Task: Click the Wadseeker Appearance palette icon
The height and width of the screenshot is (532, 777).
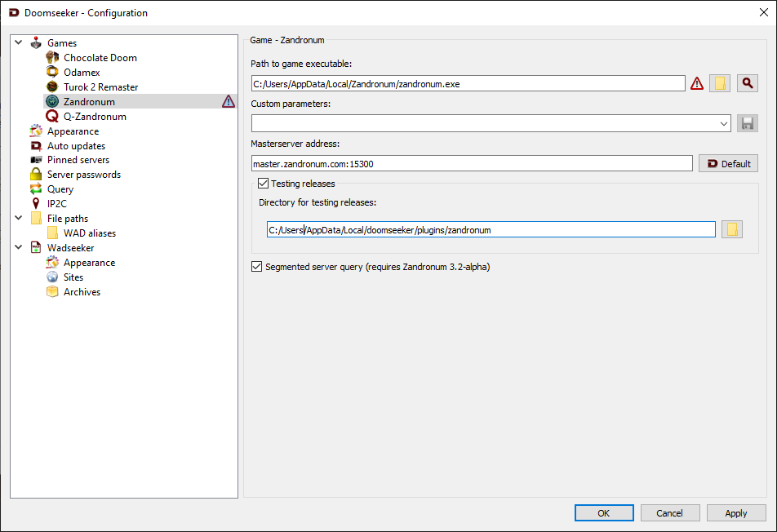Action: (x=52, y=262)
